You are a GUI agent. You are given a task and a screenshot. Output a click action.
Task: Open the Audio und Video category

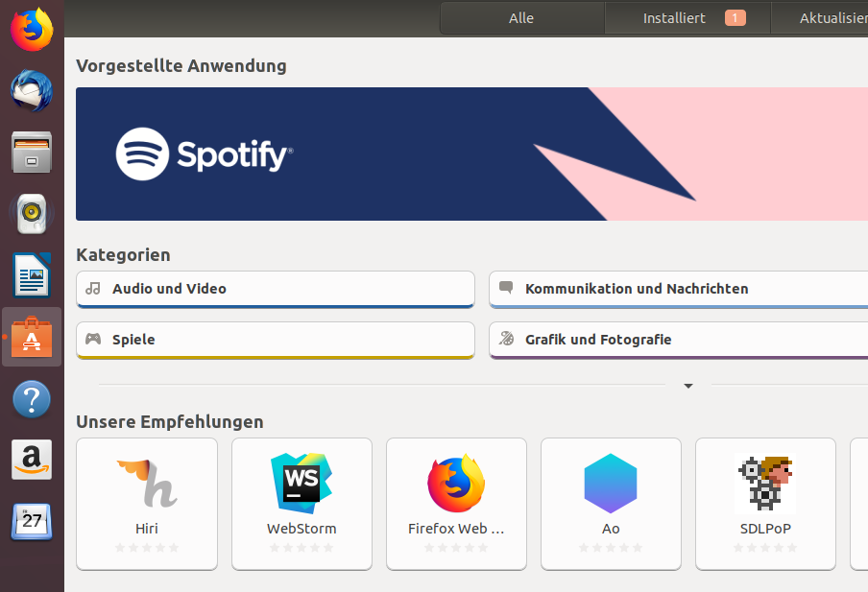[276, 289]
